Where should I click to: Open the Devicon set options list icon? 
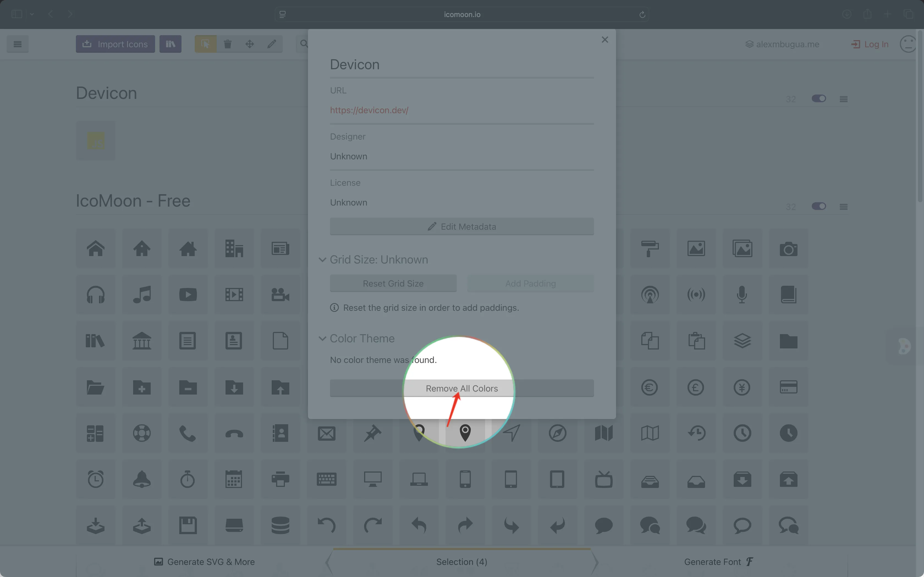coord(843,98)
